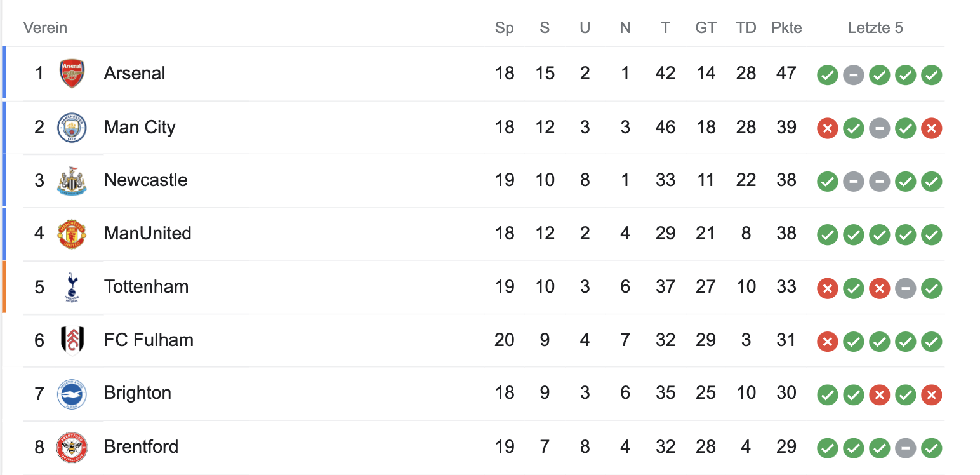The width and height of the screenshot is (980, 475).
Task: Click the Brighton club crest
Action: click(x=72, y=394)
